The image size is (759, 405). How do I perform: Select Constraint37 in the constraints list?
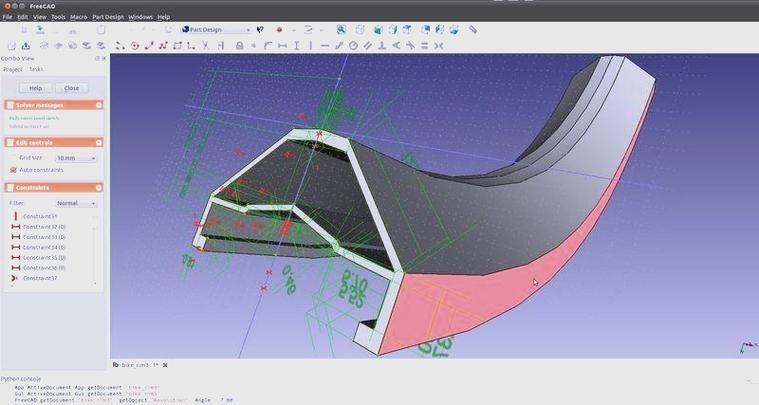(40, 278)
